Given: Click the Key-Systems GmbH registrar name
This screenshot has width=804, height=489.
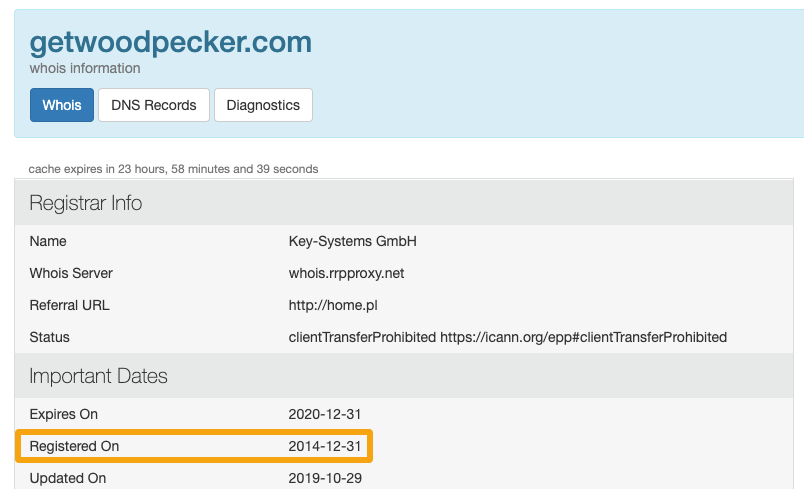Looking at the screenshot, I should pyautogui.click(x=352, y=241).
